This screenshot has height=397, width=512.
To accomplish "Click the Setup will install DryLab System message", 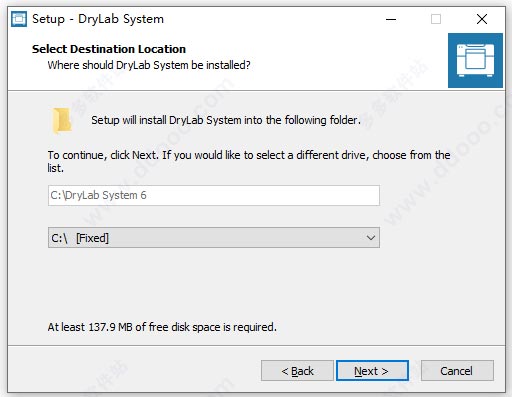I will tap(226, 120).
